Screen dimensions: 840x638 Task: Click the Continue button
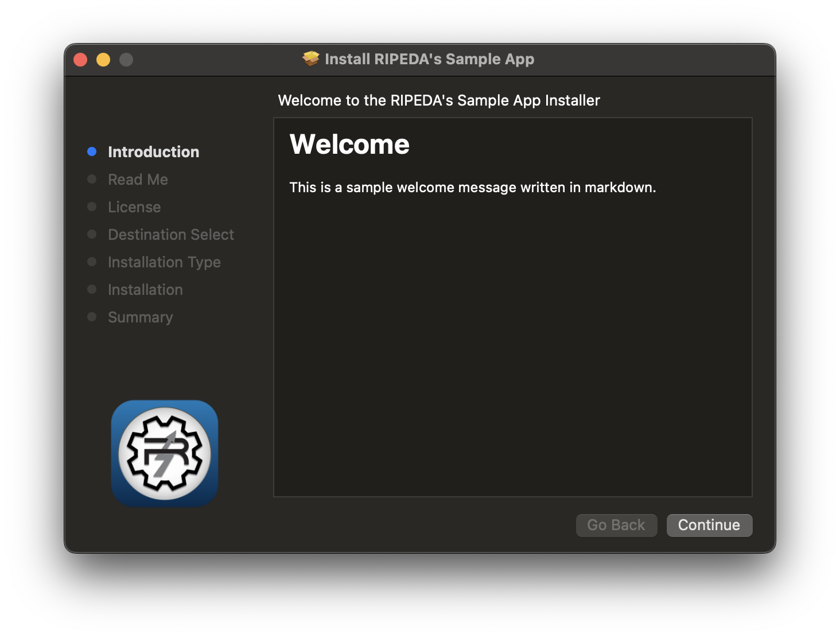click(x=709, y=525)
